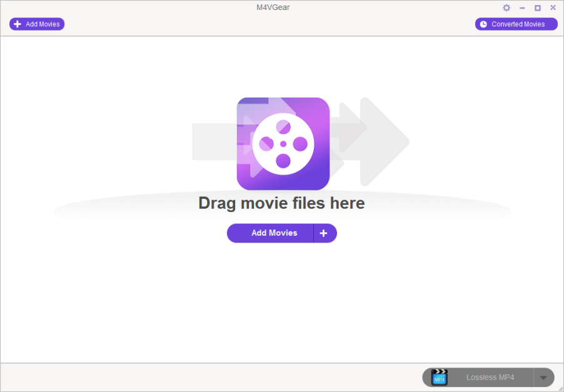Click the clock icon on Converted Movies
This screenshot has width=564, height=392.
[483, 24]
